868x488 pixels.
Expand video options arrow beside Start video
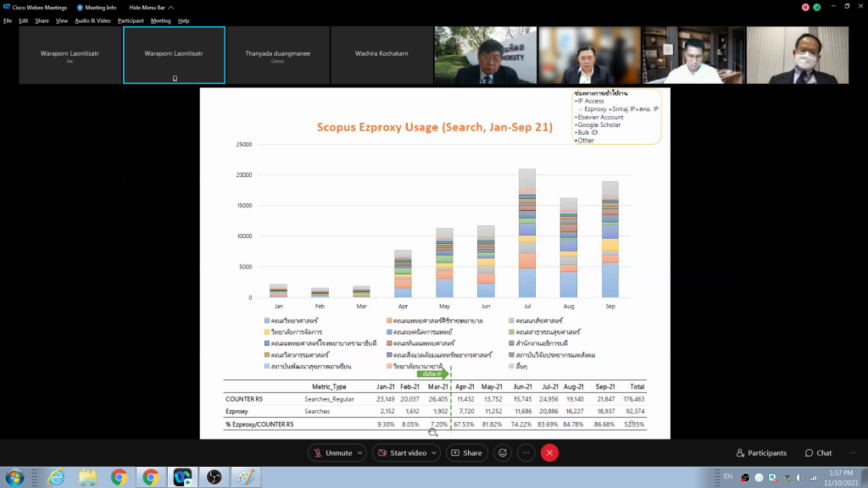[x=435, y=453]
